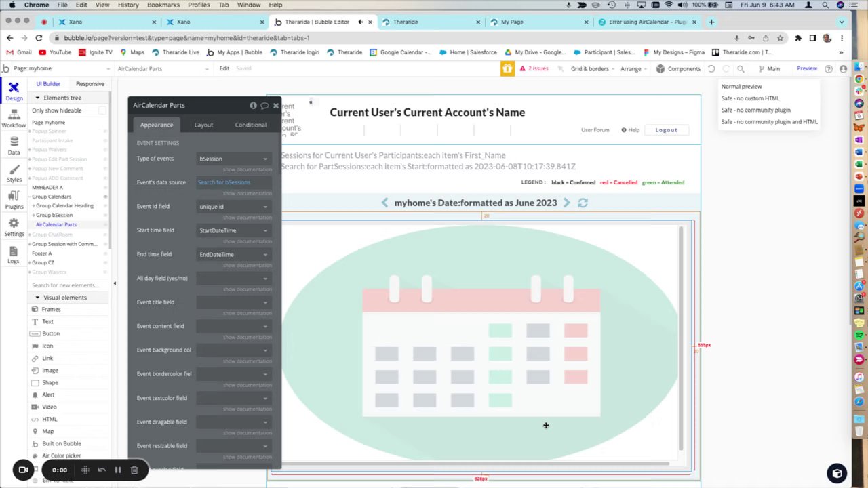The image size is (868, 488).
Task: Open Bubble editor Settings
Action: point(14,227)
